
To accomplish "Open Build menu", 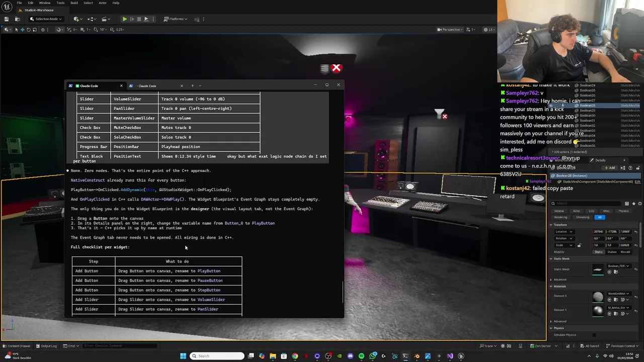I will tap(74, 3).
